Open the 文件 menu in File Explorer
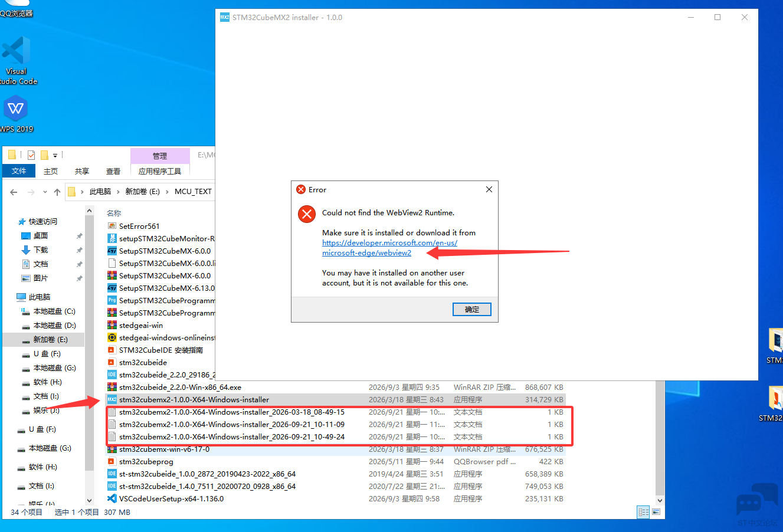783x532 pixels. pos(19,171)
